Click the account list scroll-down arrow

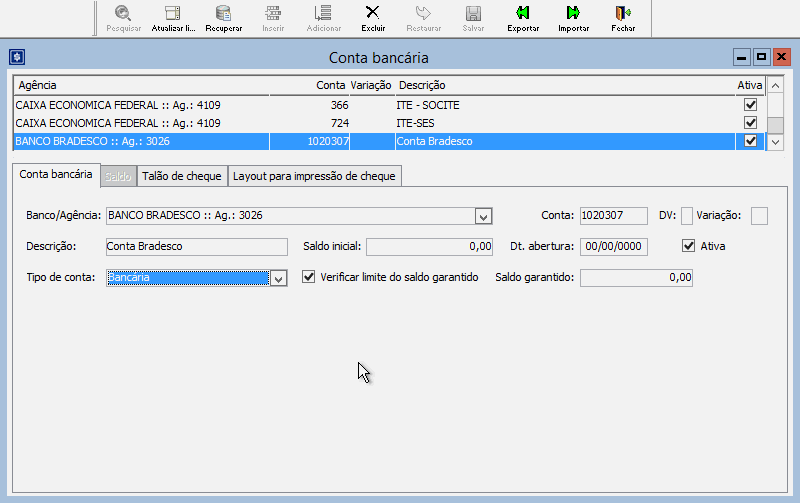[x=776, y=142]
